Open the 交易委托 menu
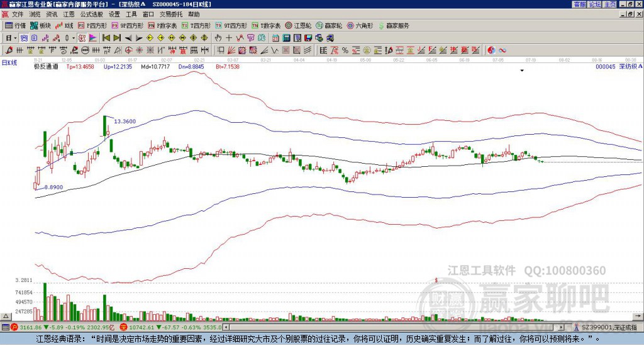Image resolution: width=644 pixels, height=345 pixels. [x=170, y=14]
